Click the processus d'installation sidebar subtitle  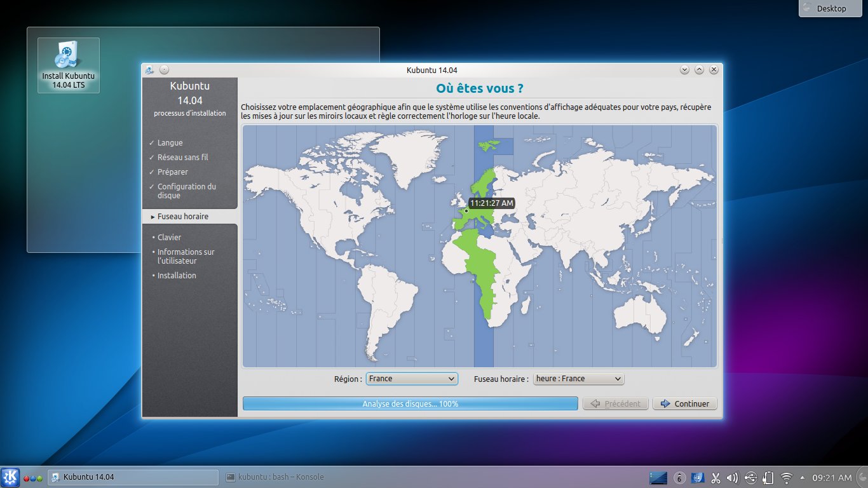click(189, 113)
